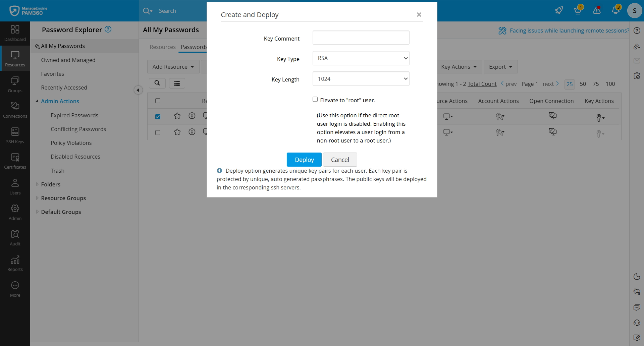Select Owned and Managed
This screenshot has width=644, height=346.
pos(68,60)
